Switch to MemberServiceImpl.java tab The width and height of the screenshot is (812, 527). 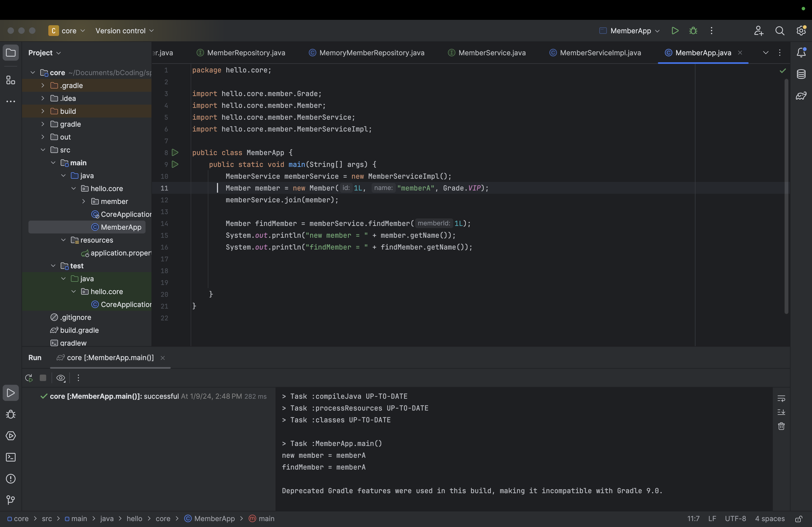[x=595, y=53]
